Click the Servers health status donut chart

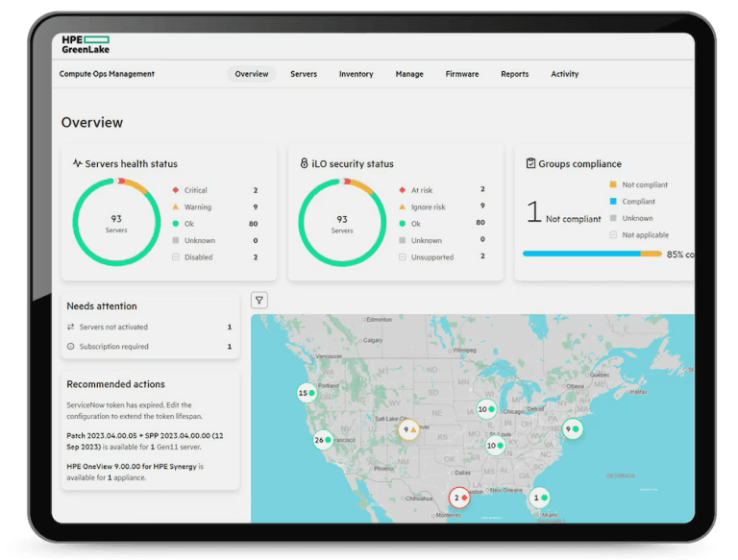pyautogui.click(x=116, y=222)
